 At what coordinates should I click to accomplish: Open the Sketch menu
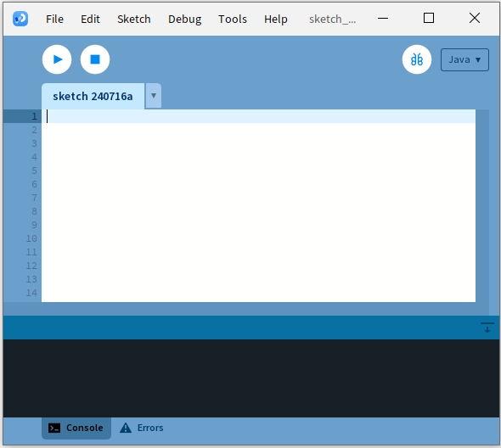coord(134,20)
